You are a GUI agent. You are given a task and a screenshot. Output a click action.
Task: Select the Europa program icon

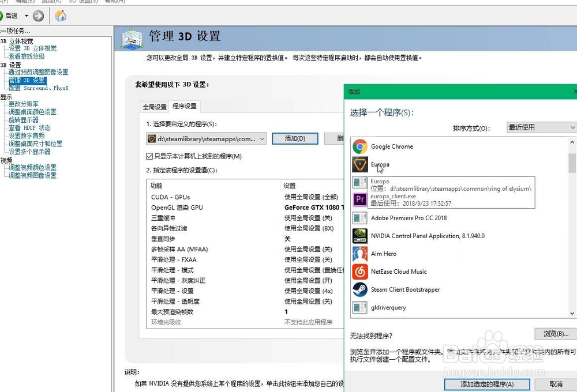[360, 164]
